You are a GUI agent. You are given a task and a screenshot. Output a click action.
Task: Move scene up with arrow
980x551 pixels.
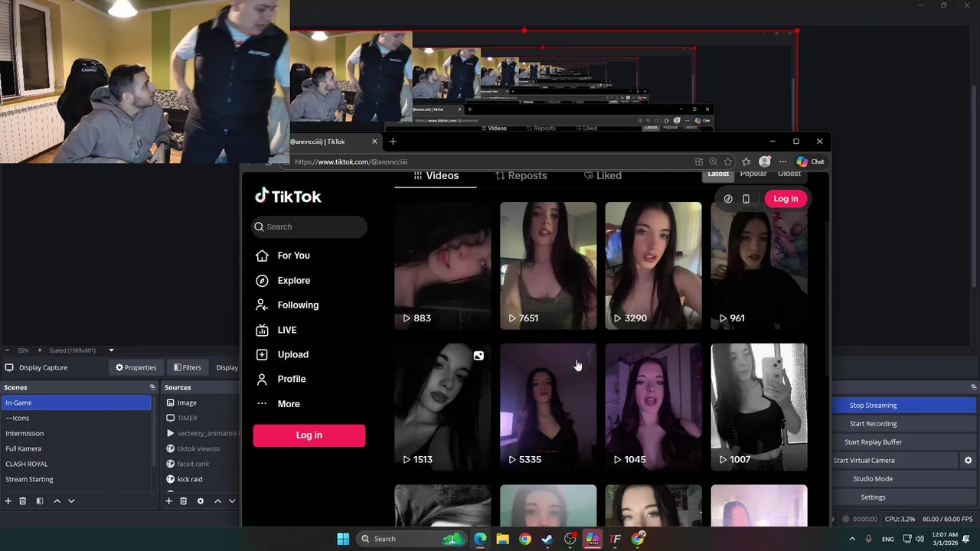tap(57, 501)
